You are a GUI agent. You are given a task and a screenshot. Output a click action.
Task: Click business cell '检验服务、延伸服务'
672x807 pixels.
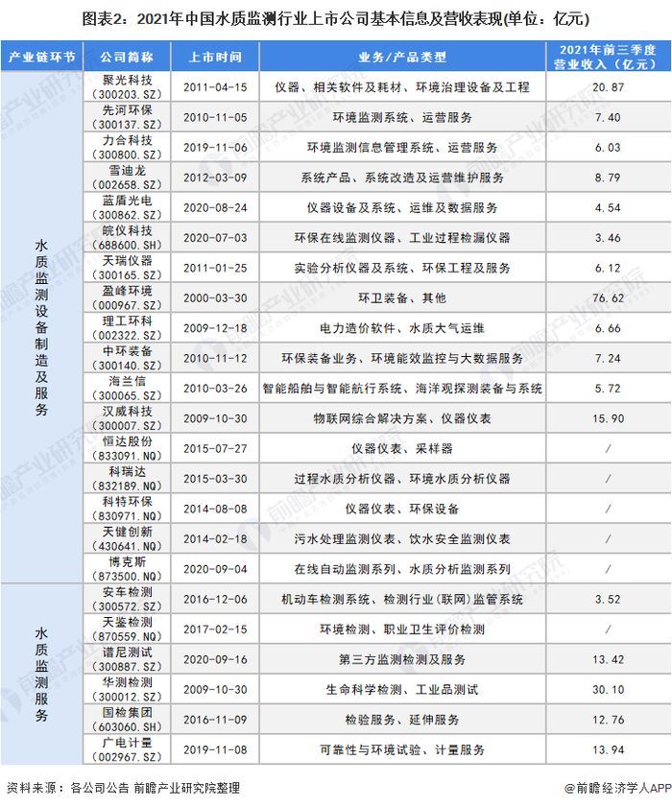402,720
